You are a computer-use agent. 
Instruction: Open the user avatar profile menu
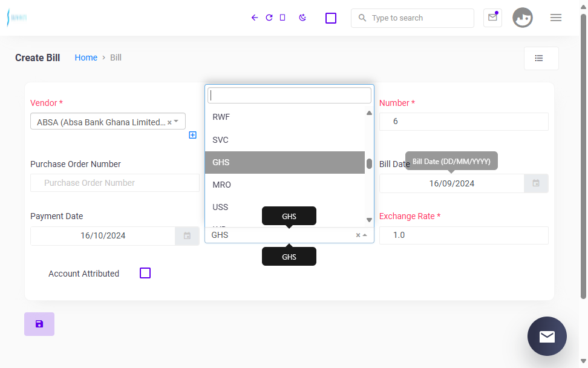[x=523, y=18]
